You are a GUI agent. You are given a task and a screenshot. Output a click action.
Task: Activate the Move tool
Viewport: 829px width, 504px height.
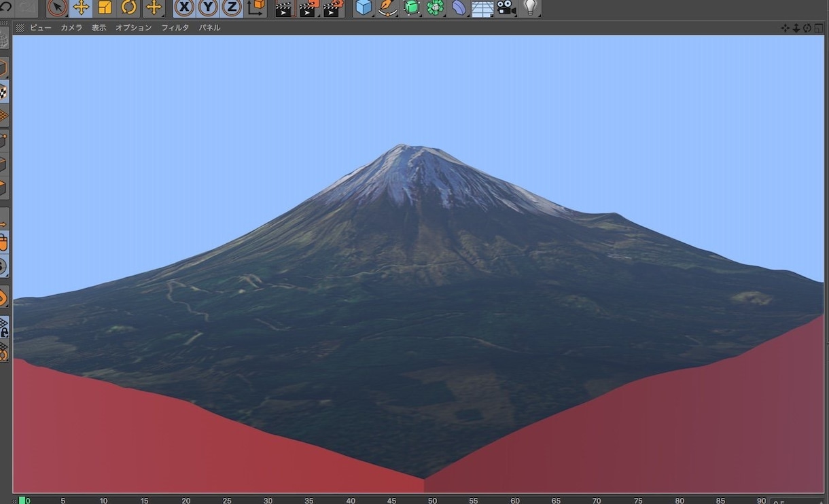coord(81,7)
